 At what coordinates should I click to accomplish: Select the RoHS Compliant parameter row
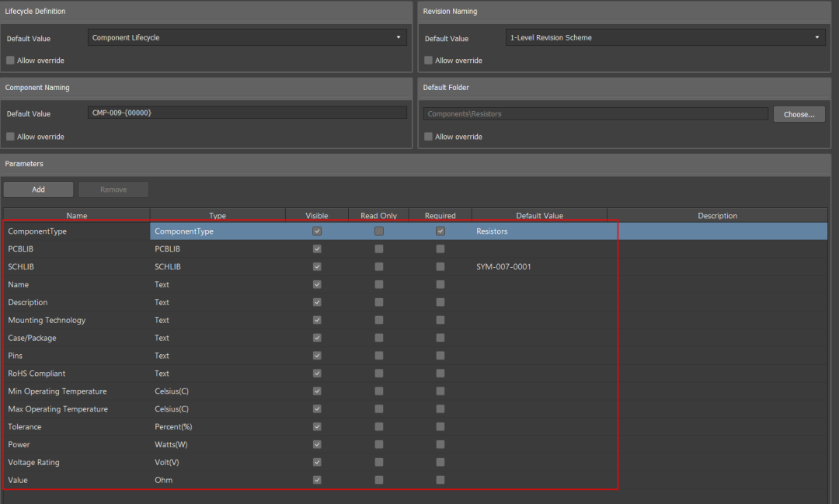tap(415, 374)
